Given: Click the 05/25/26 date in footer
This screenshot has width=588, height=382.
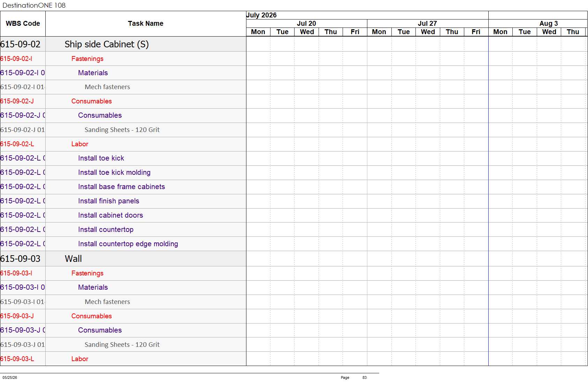Looking at the screenshot, I should [10, 377].
